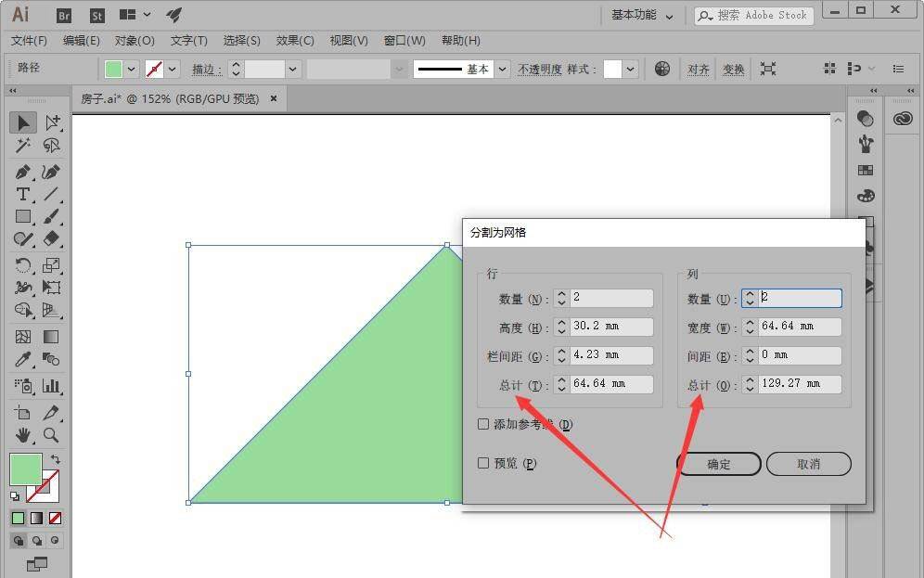Click the green fill swatch in toolbox
Screen dimensions: 924x578
(x=25, y=469)
